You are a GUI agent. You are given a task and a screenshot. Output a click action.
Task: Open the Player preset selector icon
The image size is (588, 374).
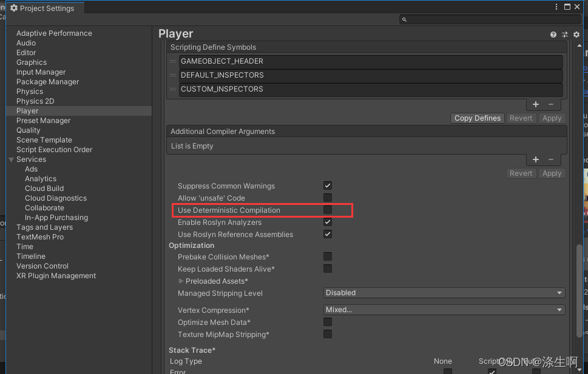point(565,35)
